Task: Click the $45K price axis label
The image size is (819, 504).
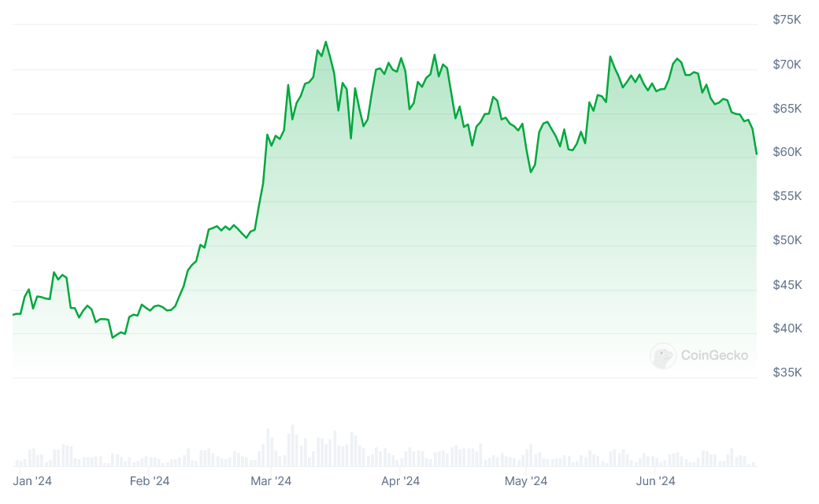Action: pos(787,283)
